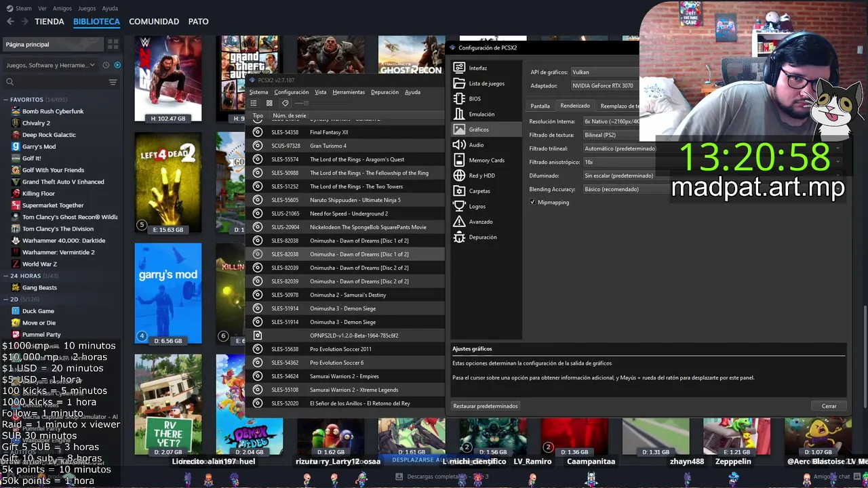The image size is (868, 488).
Task: Select the Gráficos picture icon
Action: click(x=459, y=129)
